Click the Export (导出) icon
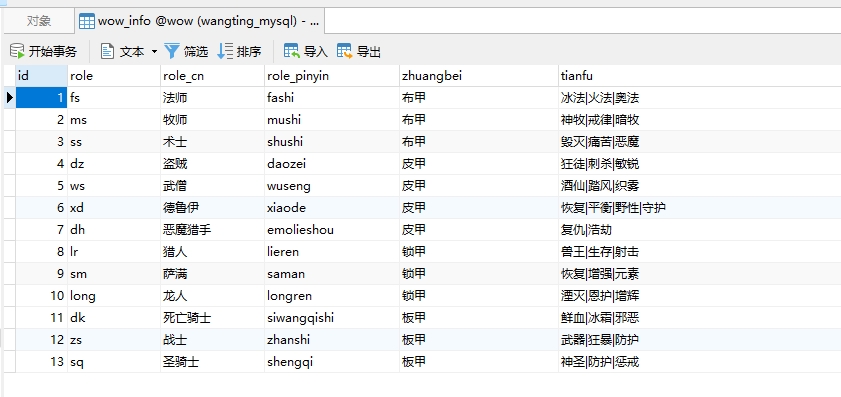This screenshot has height=397, width=841. 345,51
